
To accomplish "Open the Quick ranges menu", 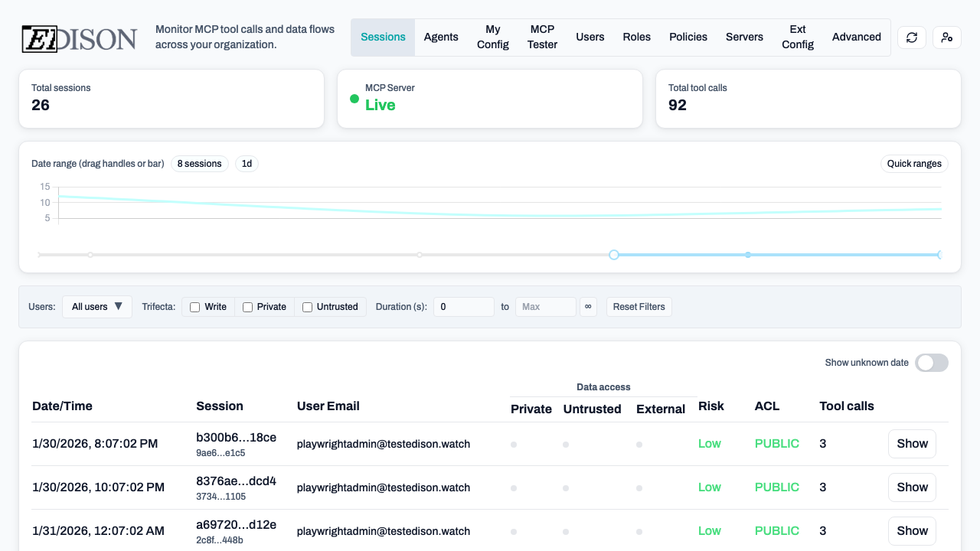I will 914,163.
